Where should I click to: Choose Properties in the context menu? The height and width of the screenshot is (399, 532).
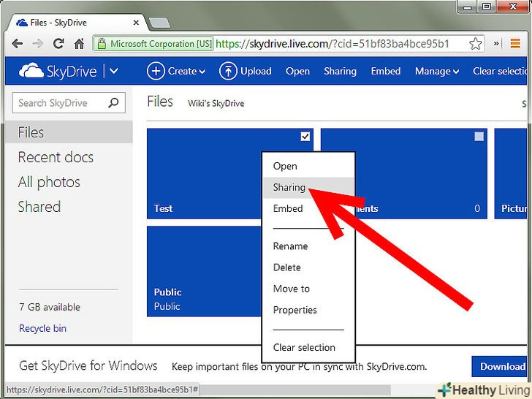(x=308, y=310)
